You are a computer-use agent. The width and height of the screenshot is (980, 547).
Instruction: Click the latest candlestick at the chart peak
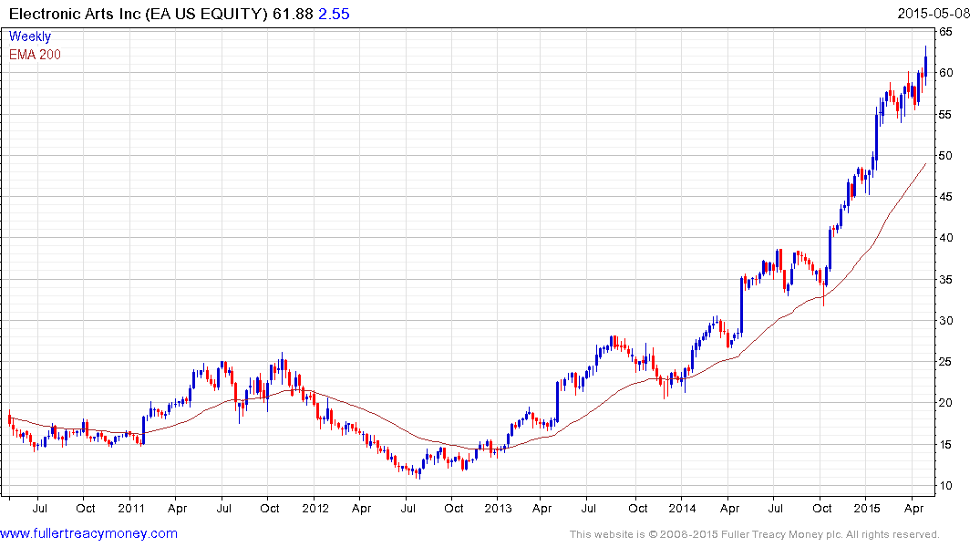tap(925, 64)
